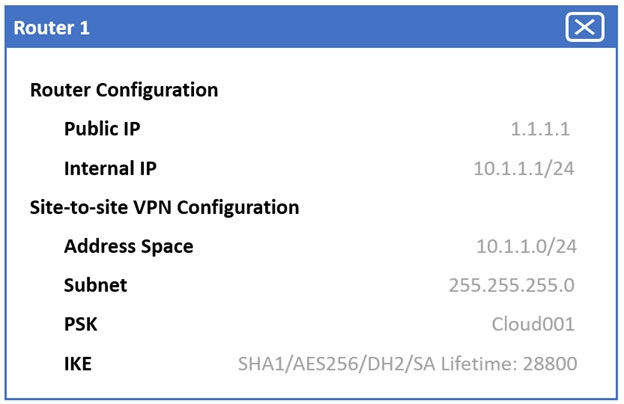Select the 255.255.255.0 subnet mask value
Image resolution: width=624 pixels, height=404 pixels.
(x=512, y=285)
